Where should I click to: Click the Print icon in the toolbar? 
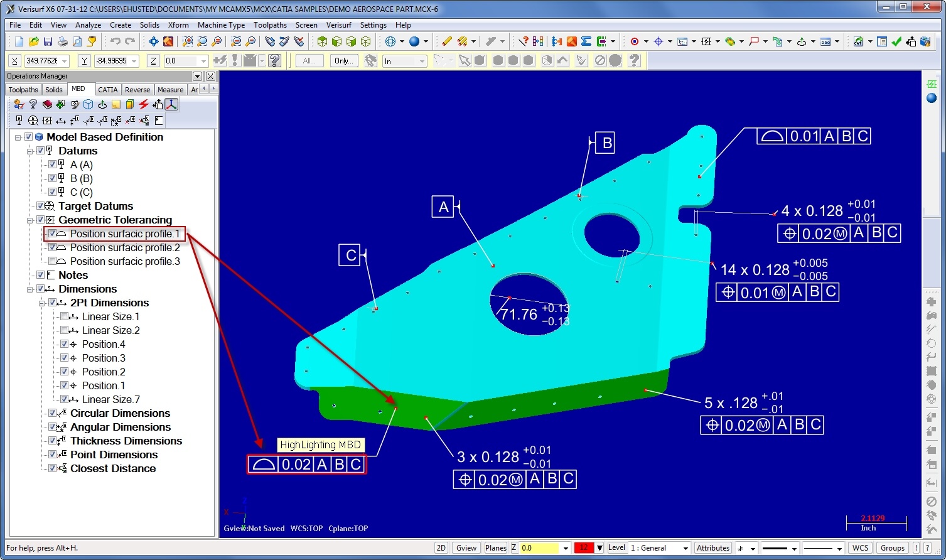(63, 41)
